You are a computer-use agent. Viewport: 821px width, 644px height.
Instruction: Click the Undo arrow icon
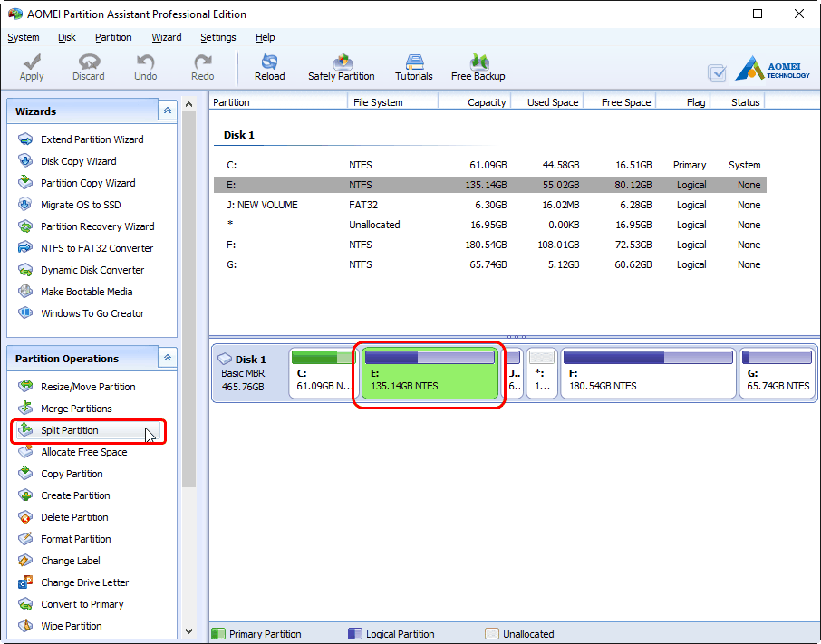click(x=146, y=62)
